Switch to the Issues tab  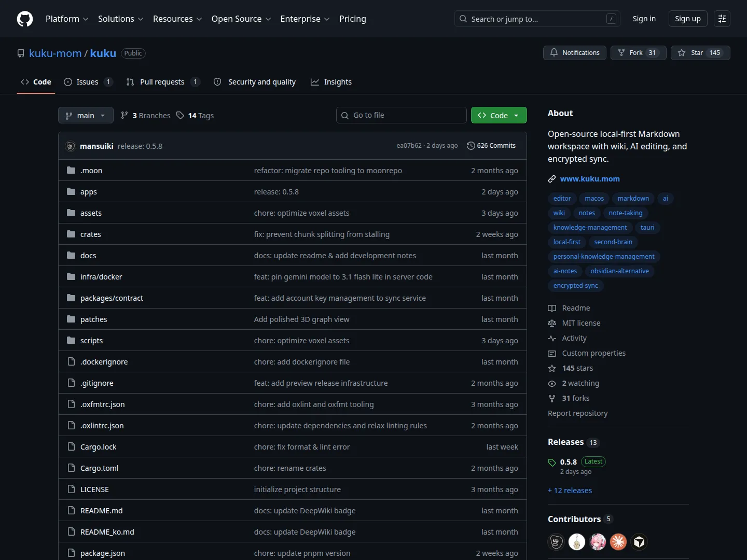88,82
